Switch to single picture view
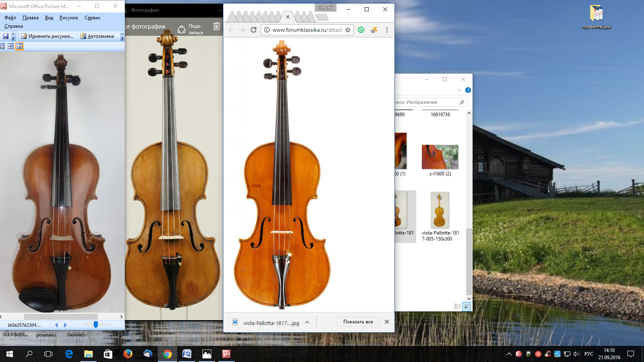Image resolution: width=644 pixels, height=362 pixels. pyautogui.click(x=19, y=46)
